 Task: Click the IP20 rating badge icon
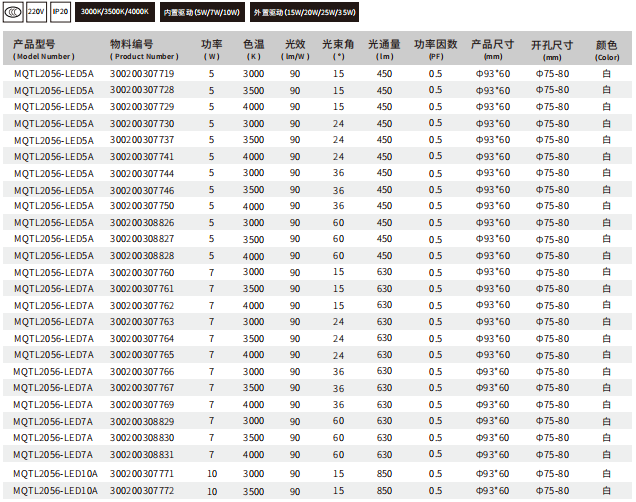tap(60, 12)
